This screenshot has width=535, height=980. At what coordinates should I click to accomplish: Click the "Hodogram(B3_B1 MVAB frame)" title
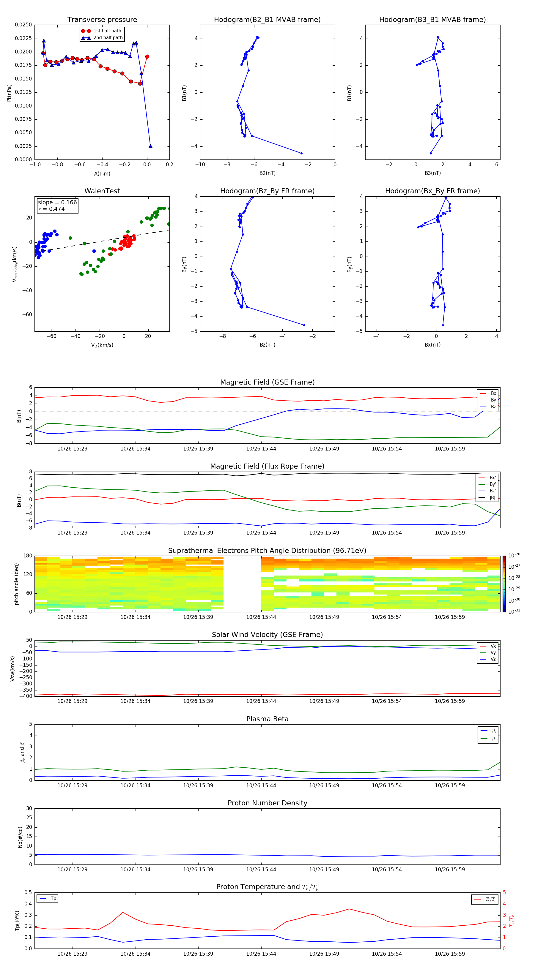point(432,20)
